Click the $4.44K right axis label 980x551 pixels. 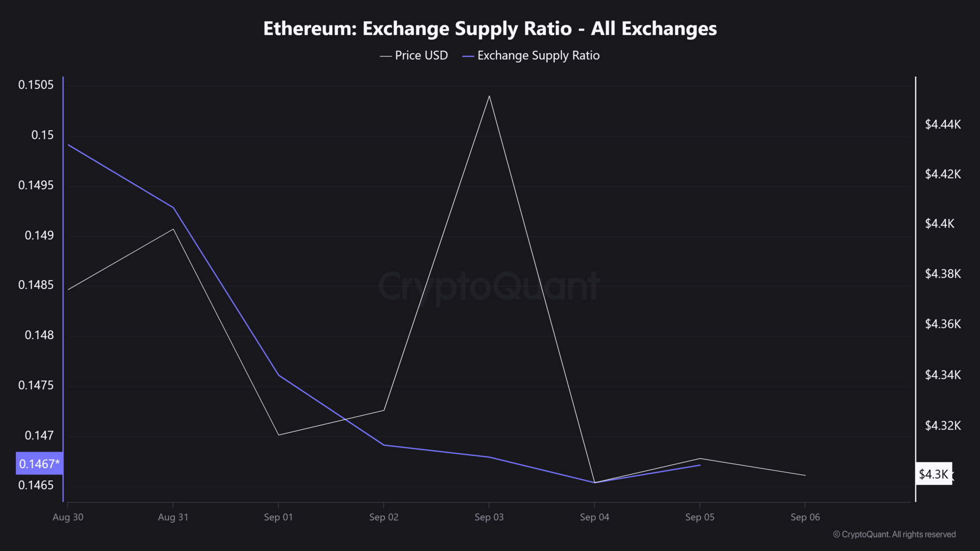(943, 124)
